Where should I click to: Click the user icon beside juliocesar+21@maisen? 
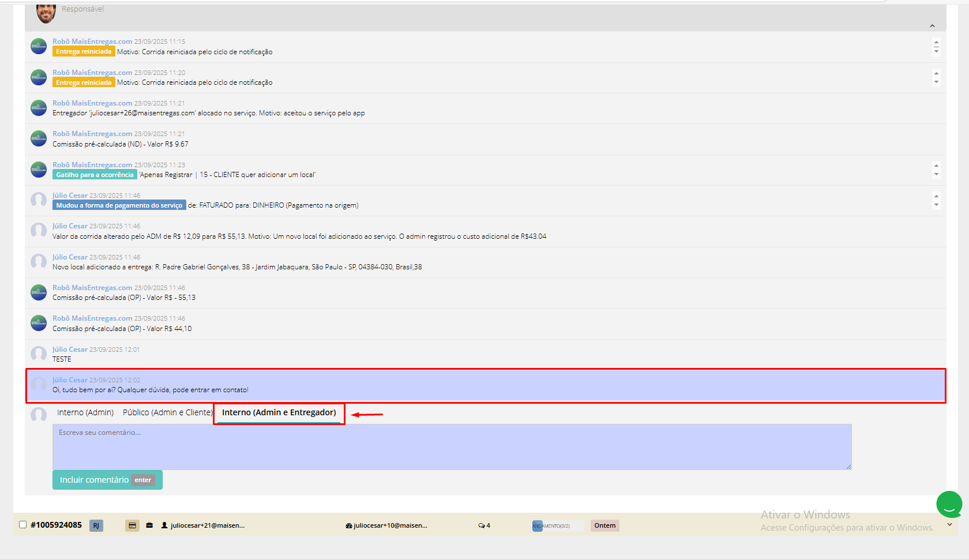point(164,525)
